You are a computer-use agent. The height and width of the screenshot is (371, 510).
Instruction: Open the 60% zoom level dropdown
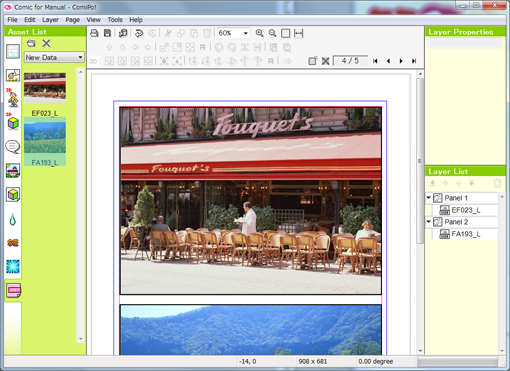(x=233, y=33)
